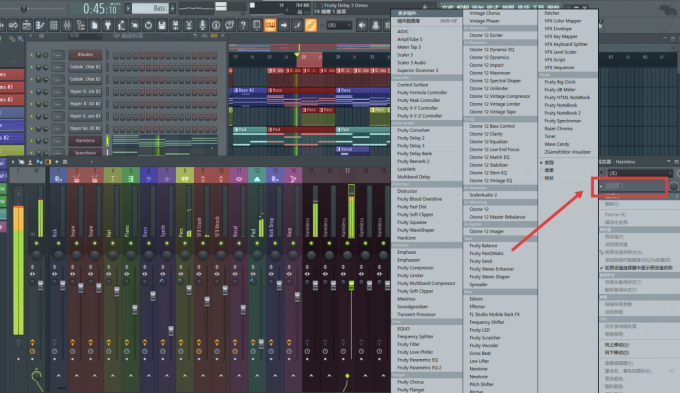This screenshot has width=680, height=393.
Task: Select mixer track 2 snare drum icon
Action: [x=76, y=179]
